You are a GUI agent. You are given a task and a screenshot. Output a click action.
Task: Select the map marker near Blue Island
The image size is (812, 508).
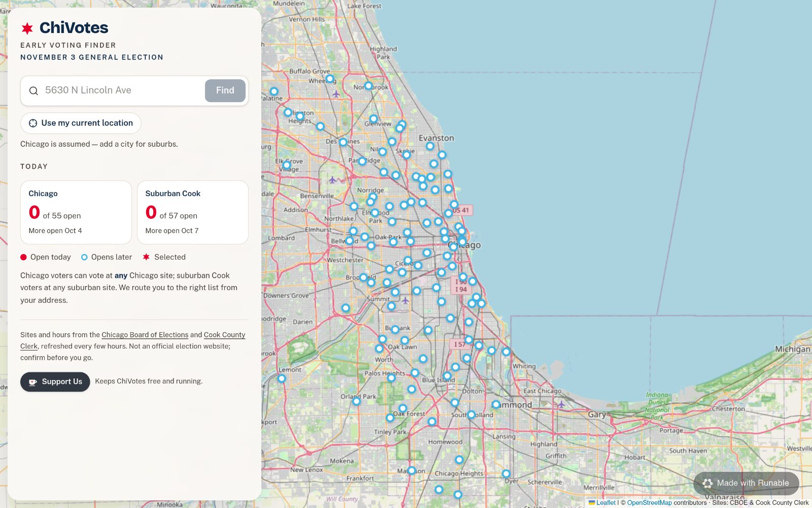pyautogui.click(x=447, y=376)
